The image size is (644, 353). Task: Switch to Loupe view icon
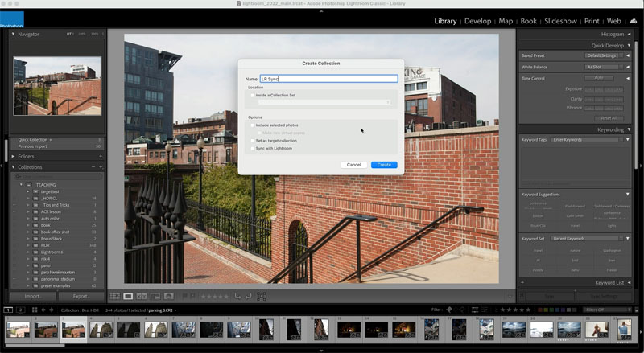(x=128, y=296)
